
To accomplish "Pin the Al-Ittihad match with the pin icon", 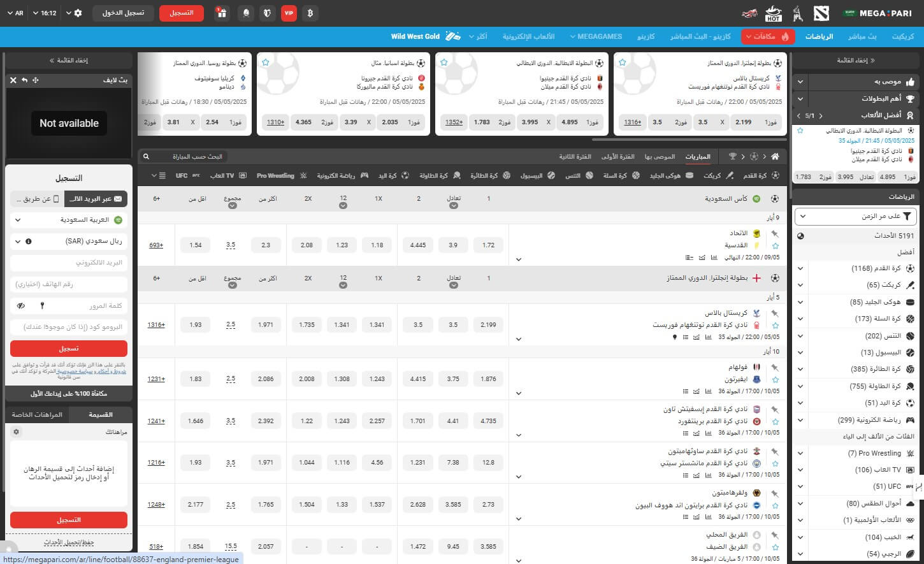I will 775,234.
